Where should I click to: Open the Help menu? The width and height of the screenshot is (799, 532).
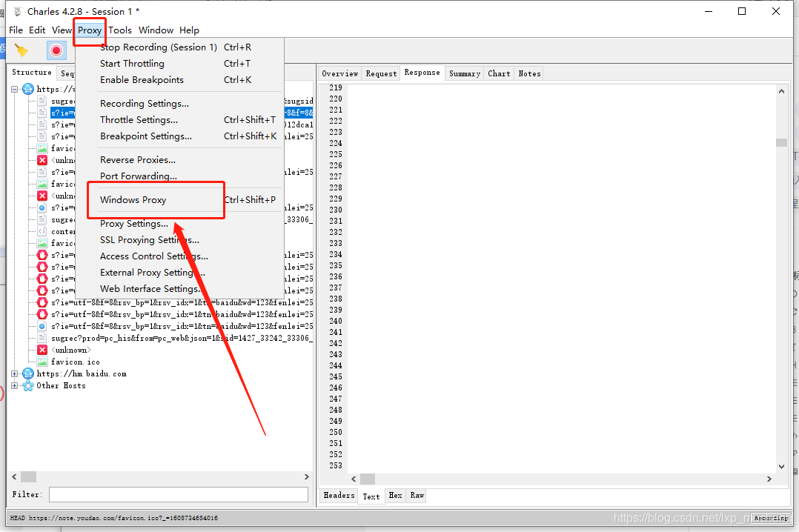tap(189, 30)
